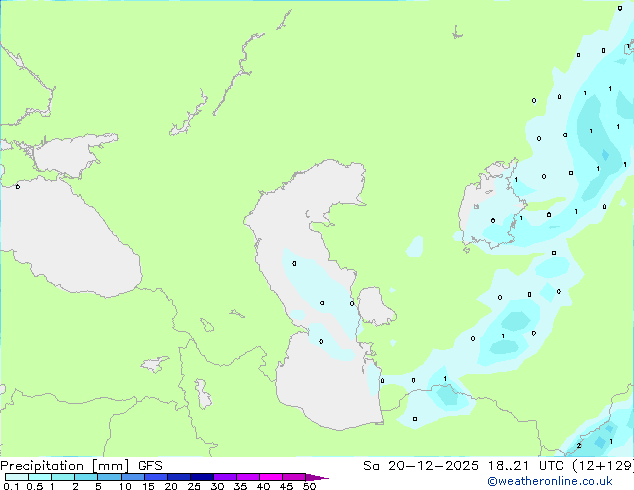
Task: Click the 'Precipitation [mm]' title text
Action: [x=65, y=466]
